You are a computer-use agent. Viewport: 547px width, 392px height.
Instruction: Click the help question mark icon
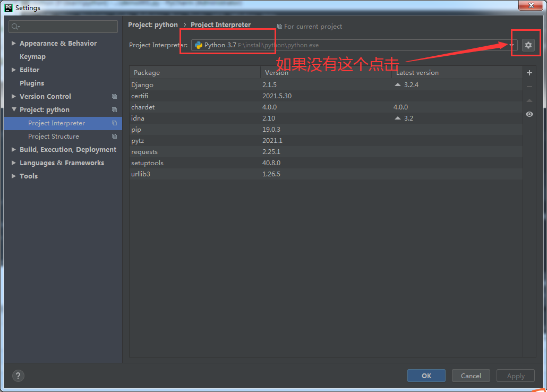click(18, 376)
